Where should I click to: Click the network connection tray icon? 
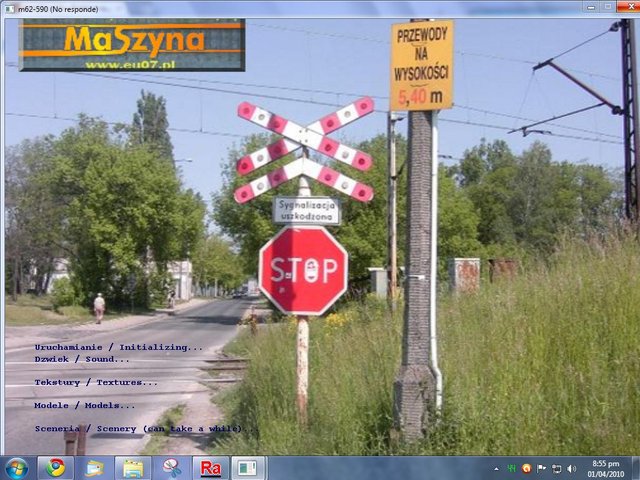[556, 468]
